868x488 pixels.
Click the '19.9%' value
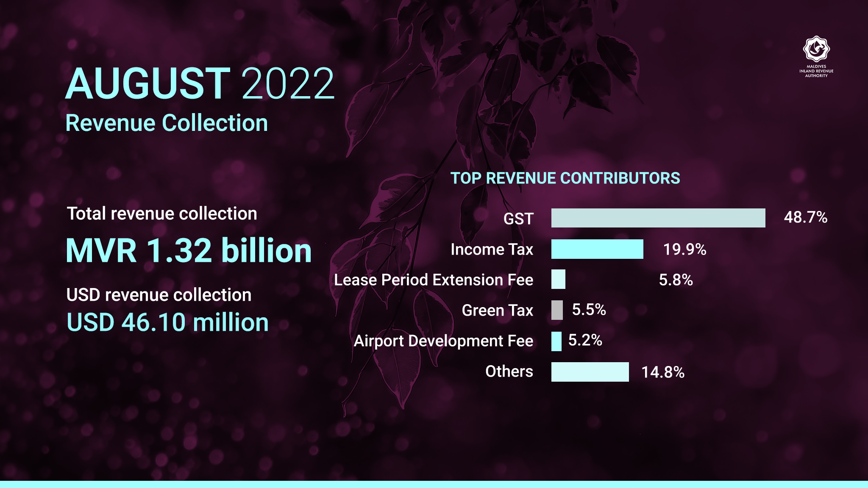684,249
